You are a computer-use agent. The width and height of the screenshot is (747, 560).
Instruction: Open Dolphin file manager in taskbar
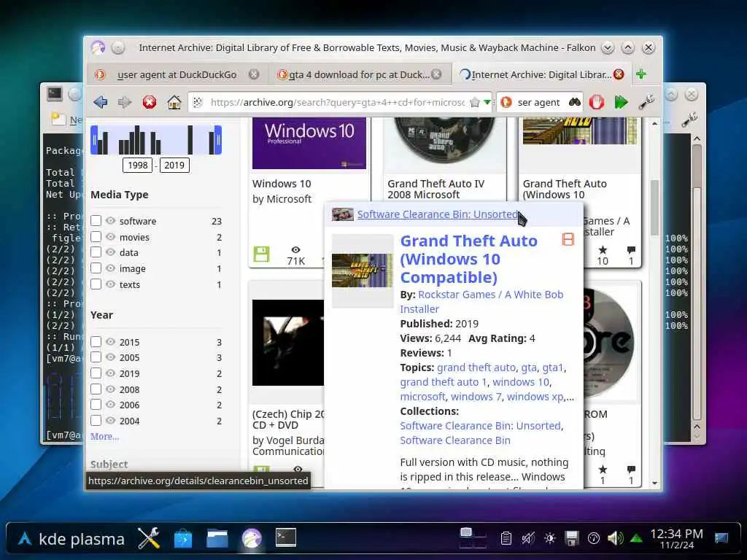pyautogui.click(x=217, y=539)
